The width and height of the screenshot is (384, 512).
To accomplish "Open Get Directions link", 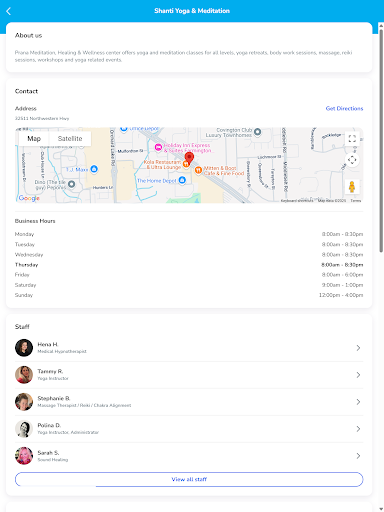I will coord(344,108).
